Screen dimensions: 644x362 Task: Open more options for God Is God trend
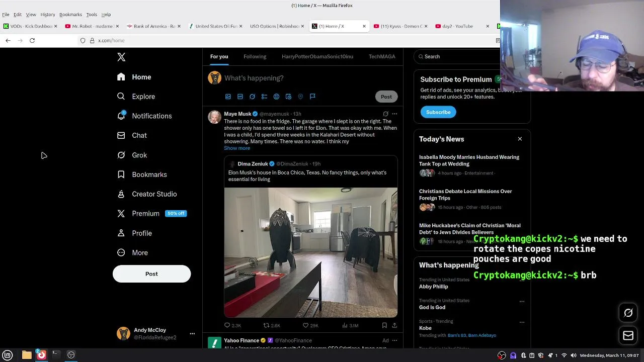(522, 302)
